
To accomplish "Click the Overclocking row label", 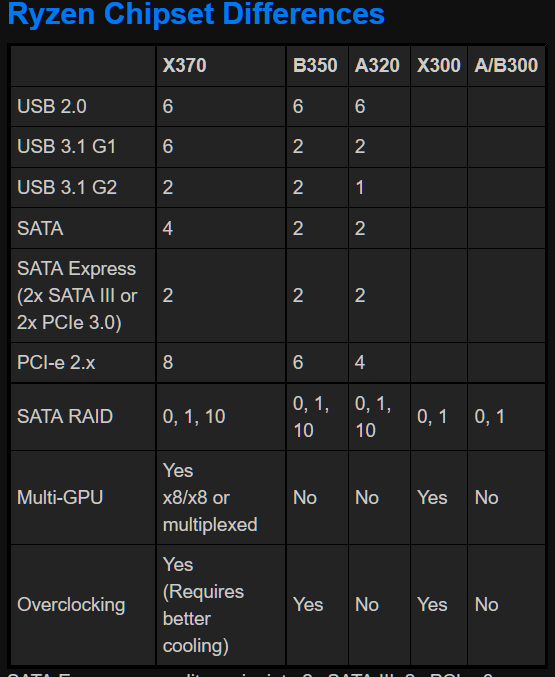I will 71,605.
